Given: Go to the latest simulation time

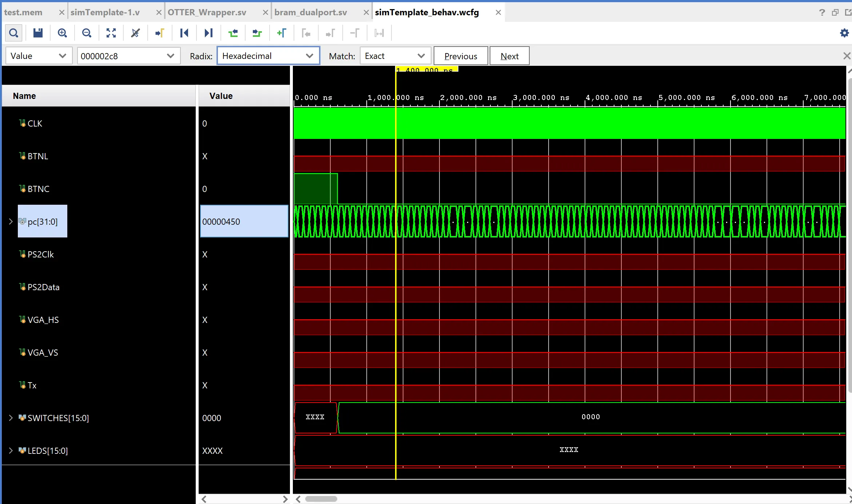Looking at the screenshot, I should coord(208,33).
